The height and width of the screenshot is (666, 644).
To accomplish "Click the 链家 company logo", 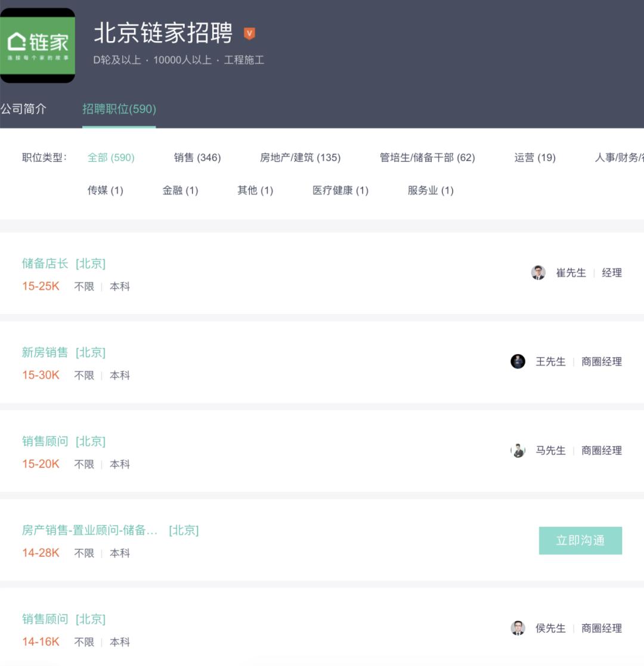I will [37, 42].
